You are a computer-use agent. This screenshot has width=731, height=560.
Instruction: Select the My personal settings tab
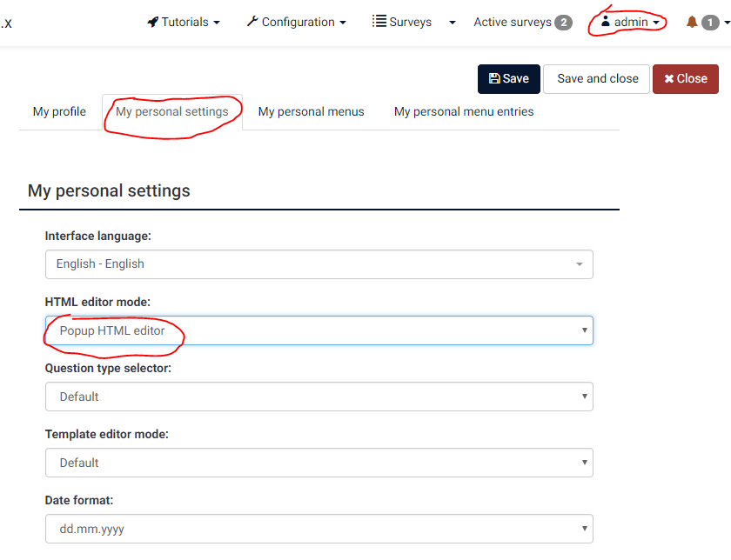[x=171, y=111]
